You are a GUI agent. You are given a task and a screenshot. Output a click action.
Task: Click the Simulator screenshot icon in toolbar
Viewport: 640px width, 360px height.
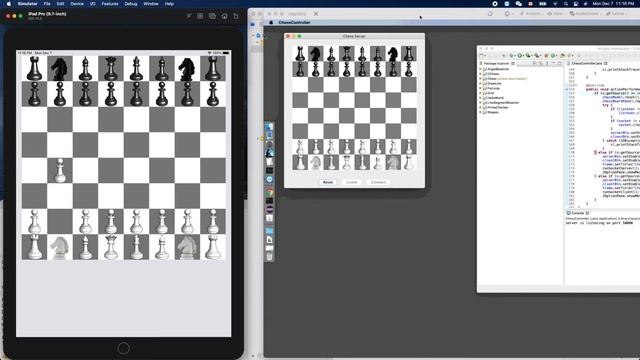212,16
